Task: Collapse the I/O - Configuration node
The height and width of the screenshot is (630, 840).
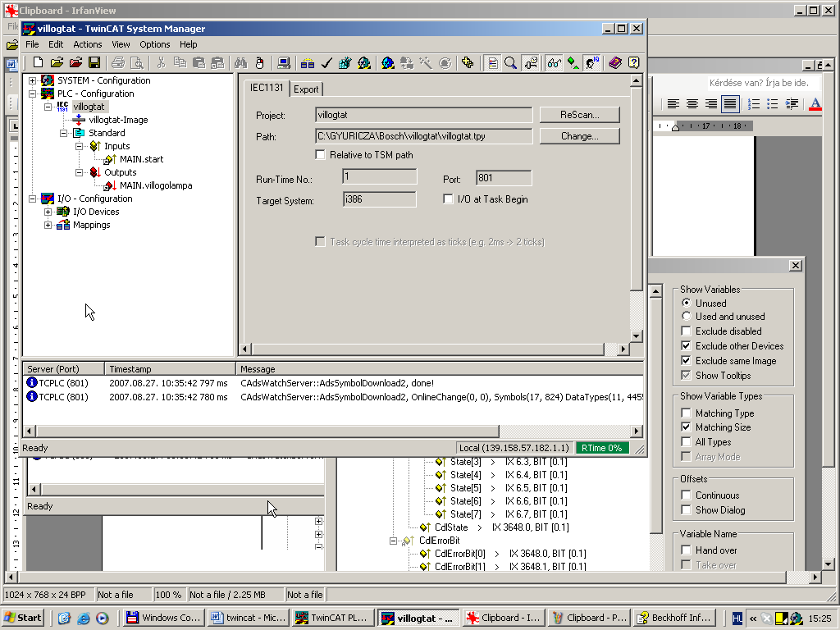Action: [32, 199]
